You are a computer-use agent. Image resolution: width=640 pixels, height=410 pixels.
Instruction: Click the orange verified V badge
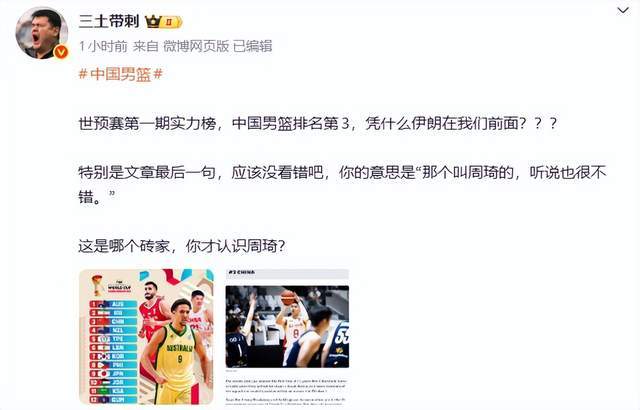[x=61, y=52]
